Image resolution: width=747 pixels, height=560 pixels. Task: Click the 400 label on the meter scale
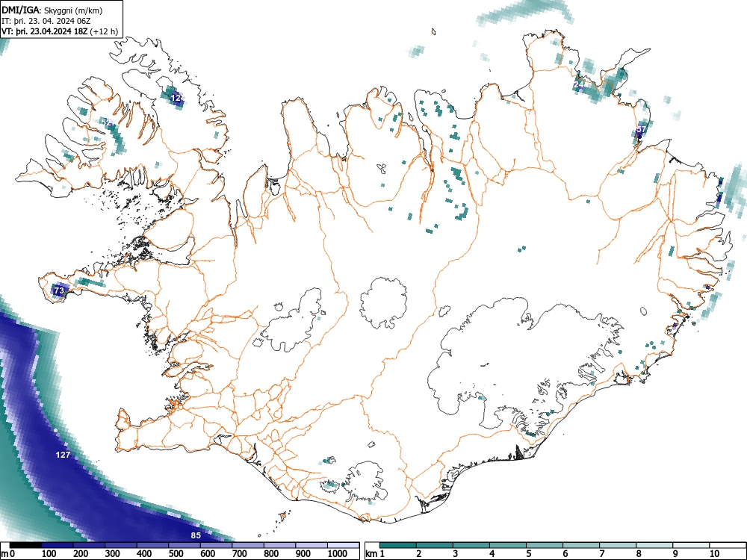click(x=144, y=554)
